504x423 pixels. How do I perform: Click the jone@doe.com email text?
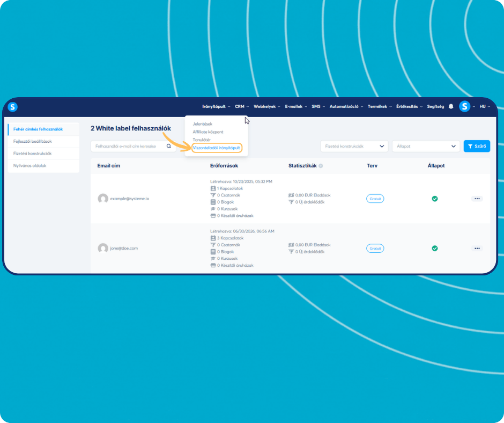pyautogui.click(x=124, y=248)
